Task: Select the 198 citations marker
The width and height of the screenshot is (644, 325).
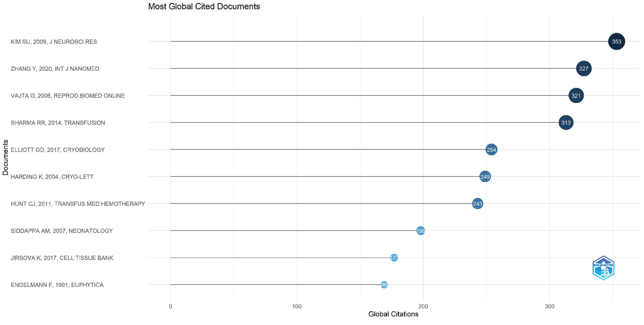Action: tap(420, 230)
